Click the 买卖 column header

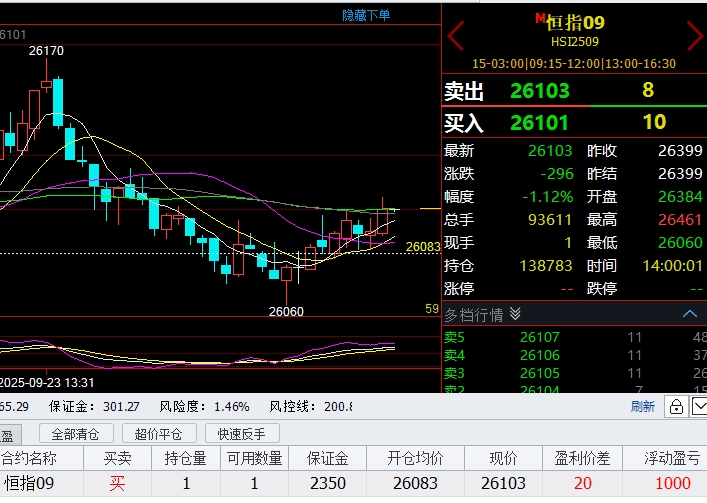[x=117, y=458]
